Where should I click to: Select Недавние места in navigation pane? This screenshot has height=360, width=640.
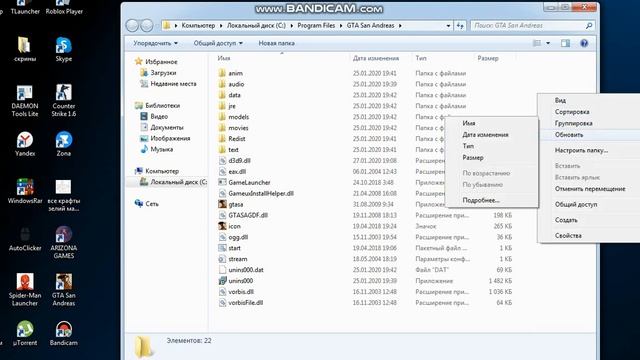point(169,84)
